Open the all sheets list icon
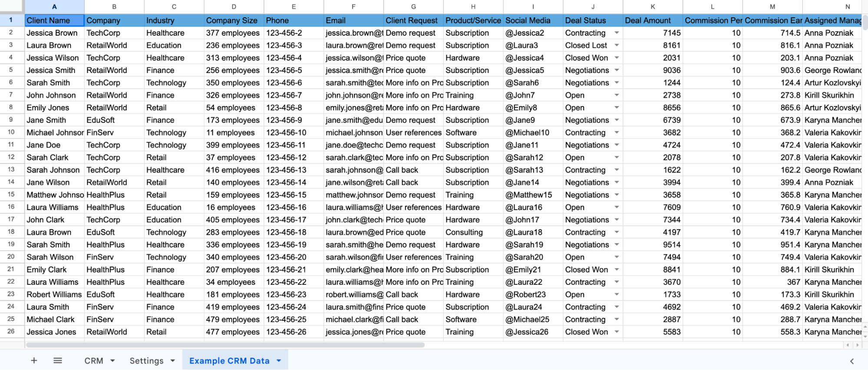Screen dimensions: 868x370 click(57, 360)
